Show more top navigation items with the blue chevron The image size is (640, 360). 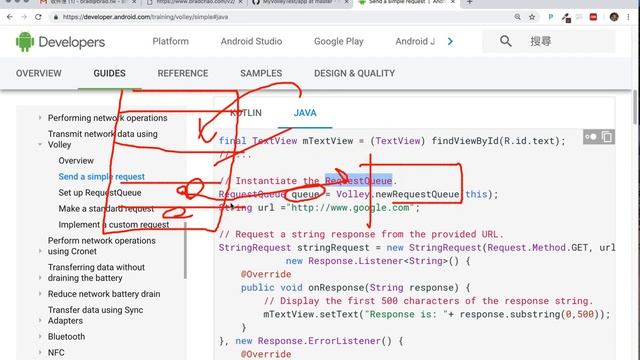click(x=450, y=41)
